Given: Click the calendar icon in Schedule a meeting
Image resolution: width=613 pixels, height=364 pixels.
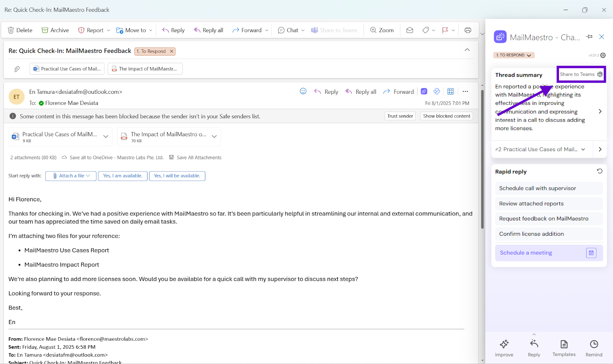Looking at the screenshot, I should [591, 253].
